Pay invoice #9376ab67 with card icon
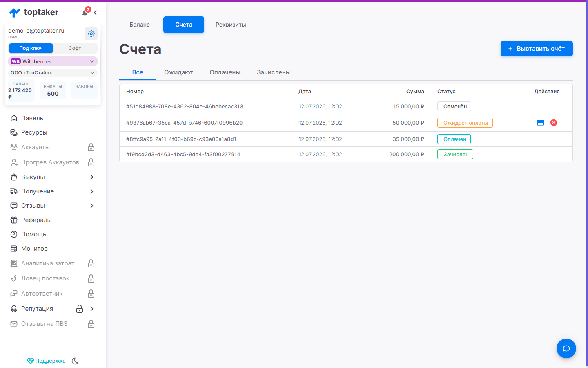 coord(541,123)
